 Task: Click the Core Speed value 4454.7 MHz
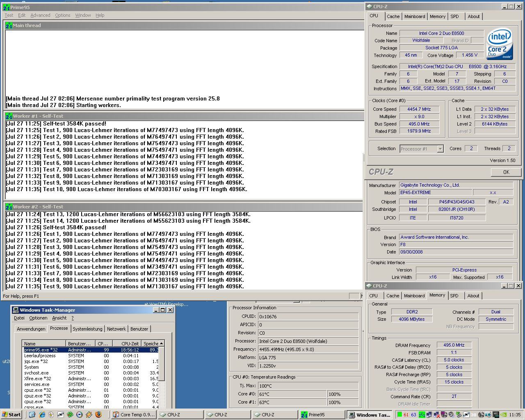[x=419, y=109]
